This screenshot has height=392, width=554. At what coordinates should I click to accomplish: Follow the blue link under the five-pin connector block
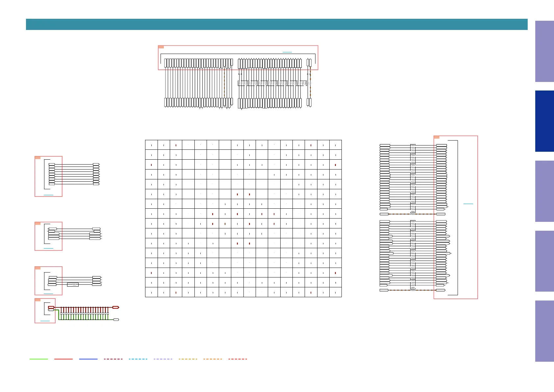click(48, 248)
